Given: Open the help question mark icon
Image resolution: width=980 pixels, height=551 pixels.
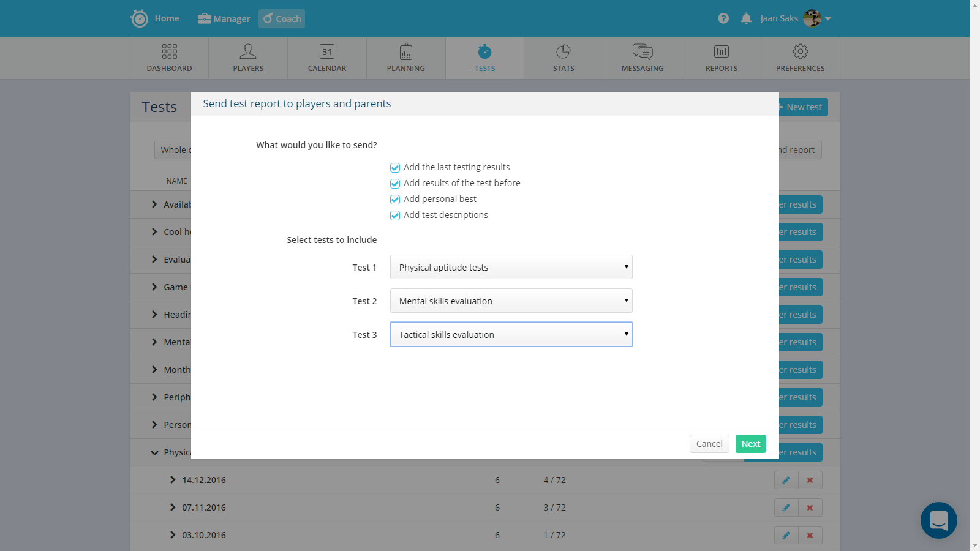Looking at the screenshot, I should (x=723, y=18).
